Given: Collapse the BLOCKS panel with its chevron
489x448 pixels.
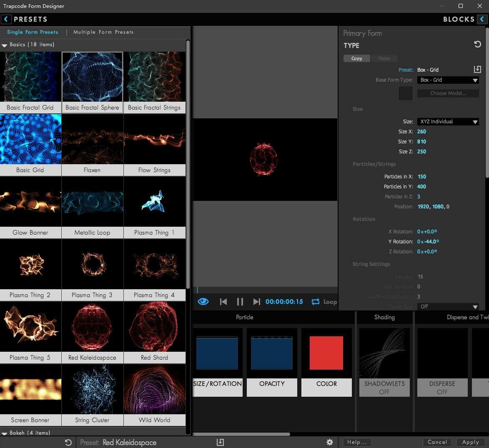Looking at the screenshot, I should (482, 19).
